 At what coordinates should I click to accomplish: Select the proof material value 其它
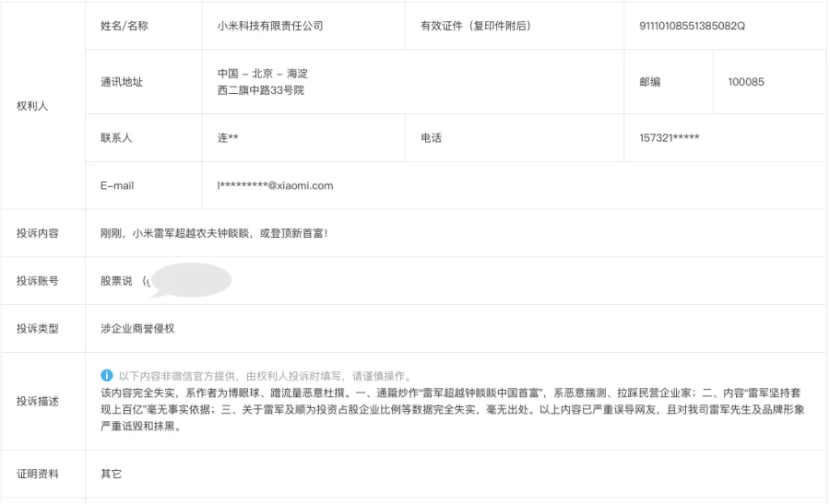112,474
